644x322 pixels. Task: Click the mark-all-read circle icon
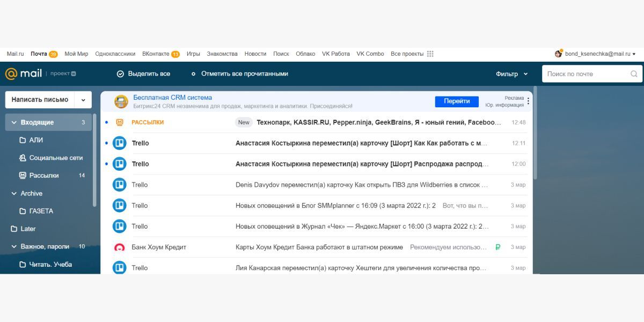point(193,74)
